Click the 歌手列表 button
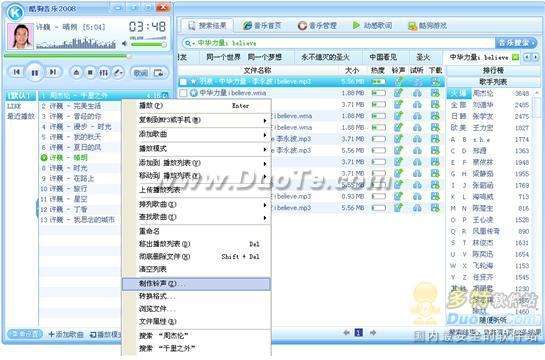Image resolution: width=545 pixels, height=360 pixels. click(493, 82)
